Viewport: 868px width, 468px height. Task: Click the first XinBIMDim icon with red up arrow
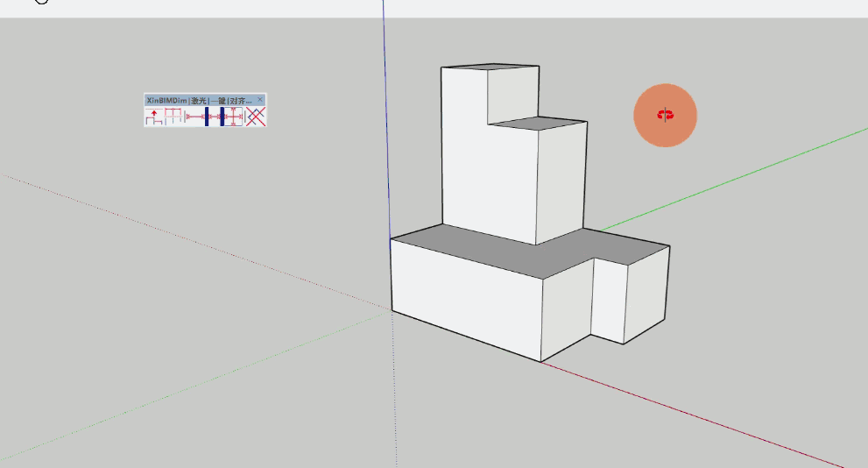(154, 117)
